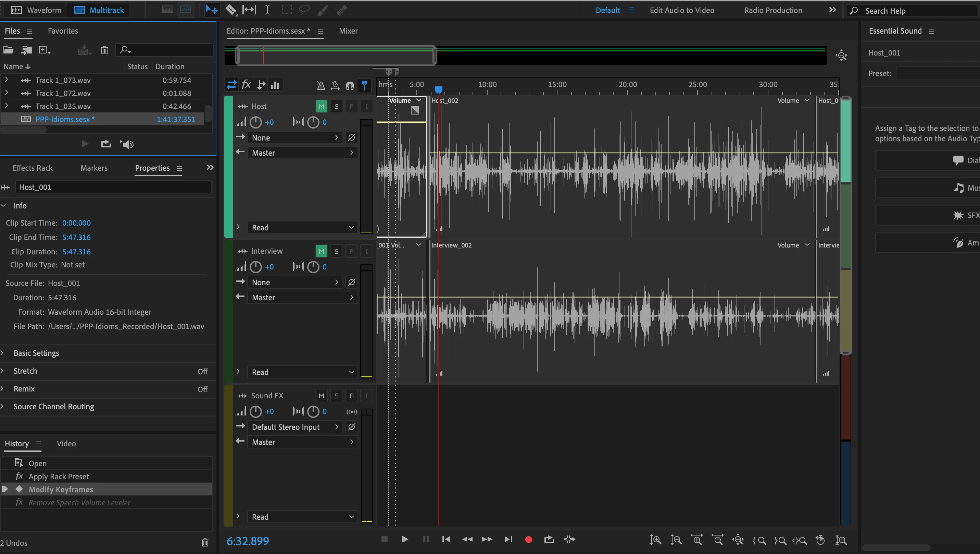Zoom to entire session icon beside overview

tap(841, 56)
